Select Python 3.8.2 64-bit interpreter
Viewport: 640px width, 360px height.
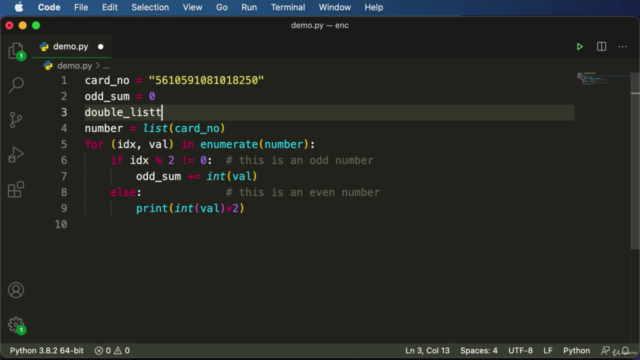click(47, 351)
